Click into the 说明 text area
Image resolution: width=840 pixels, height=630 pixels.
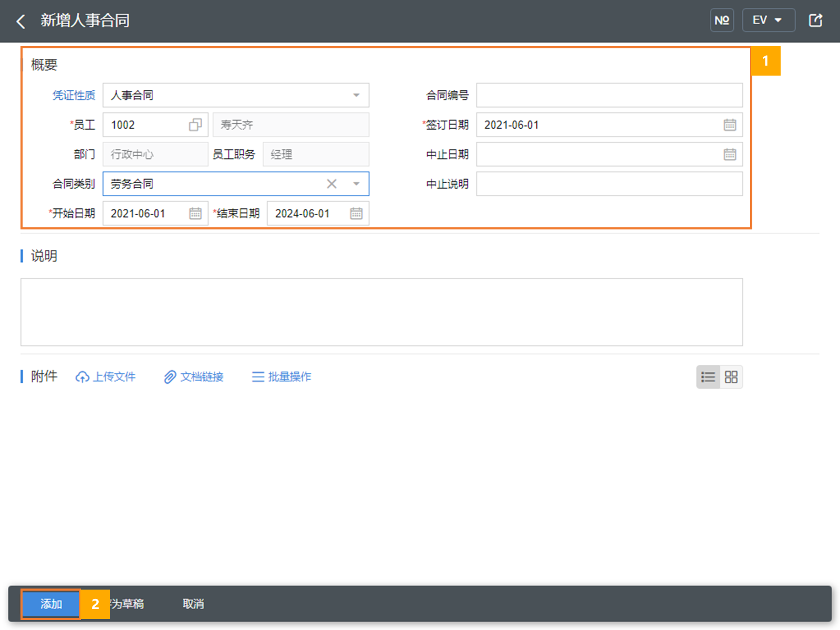click(381, 312)
